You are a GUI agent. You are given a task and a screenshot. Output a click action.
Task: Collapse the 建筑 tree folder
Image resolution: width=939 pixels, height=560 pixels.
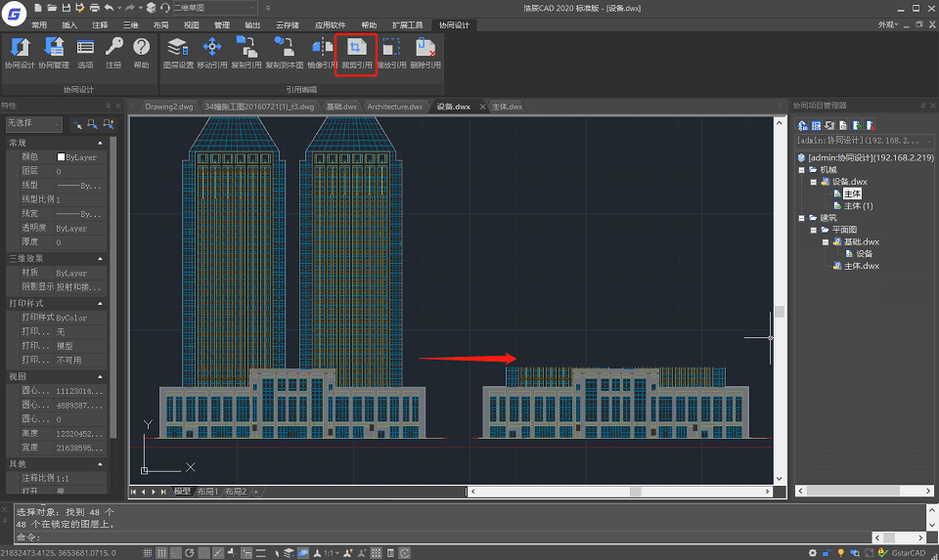(x=801, y=218)
